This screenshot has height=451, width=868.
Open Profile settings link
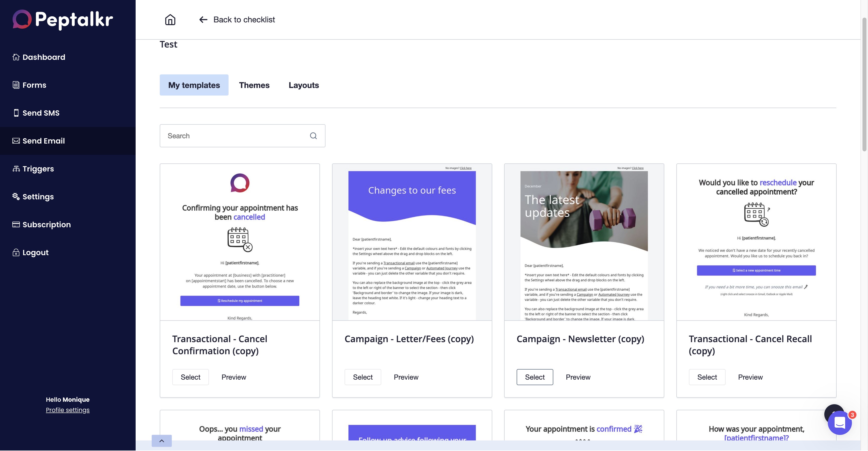point(67,410)
